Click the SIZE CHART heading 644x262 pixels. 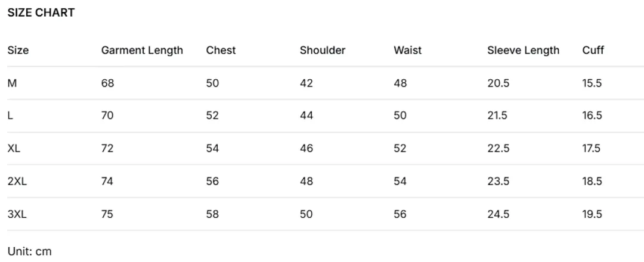[41, 13]
